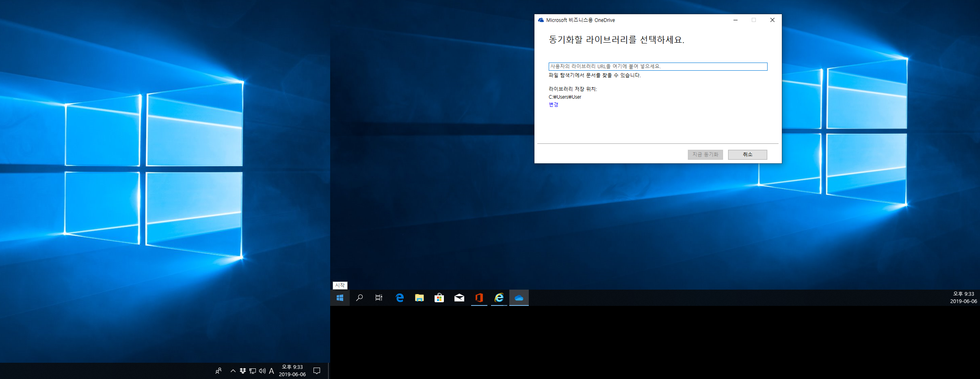Click the 취소 button

[x=748, y=154]
